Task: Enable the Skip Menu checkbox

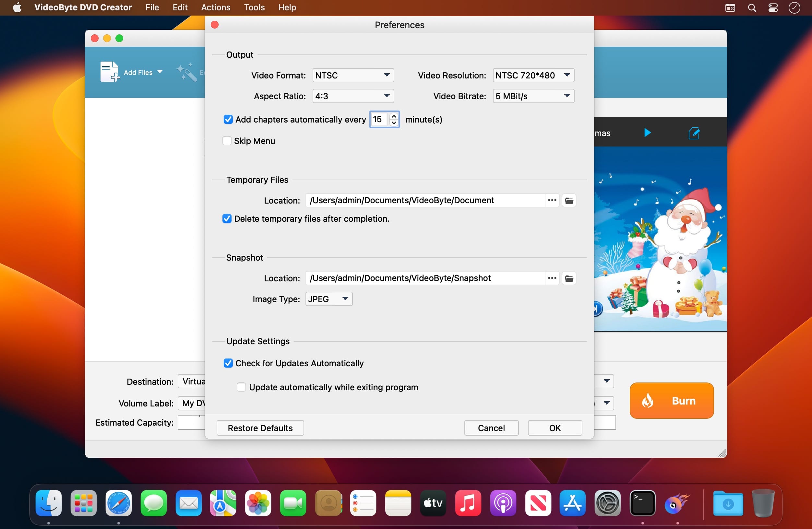Action: pyautogui.click(x=227, y=141)
